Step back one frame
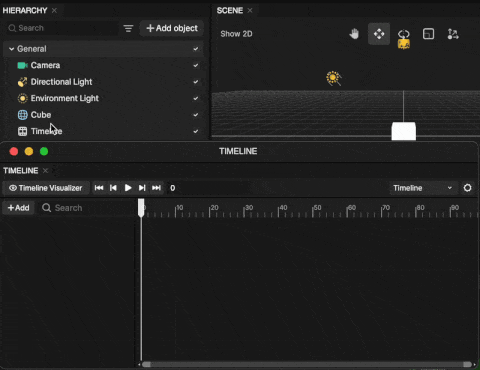 (113, 188)
